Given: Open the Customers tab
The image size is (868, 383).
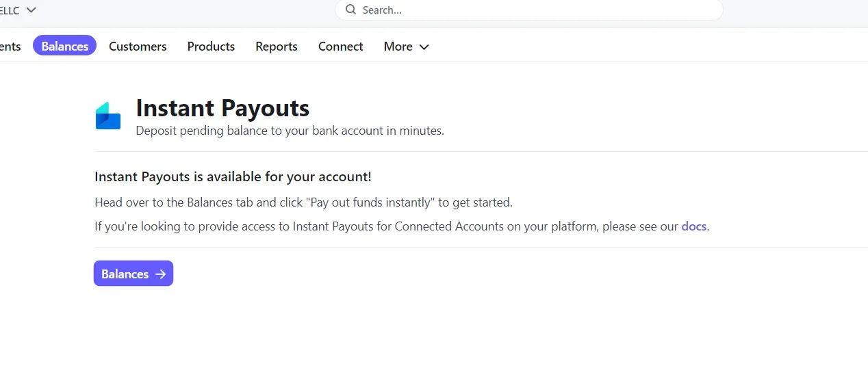Looking at the screenshot, I should point(138,47).
